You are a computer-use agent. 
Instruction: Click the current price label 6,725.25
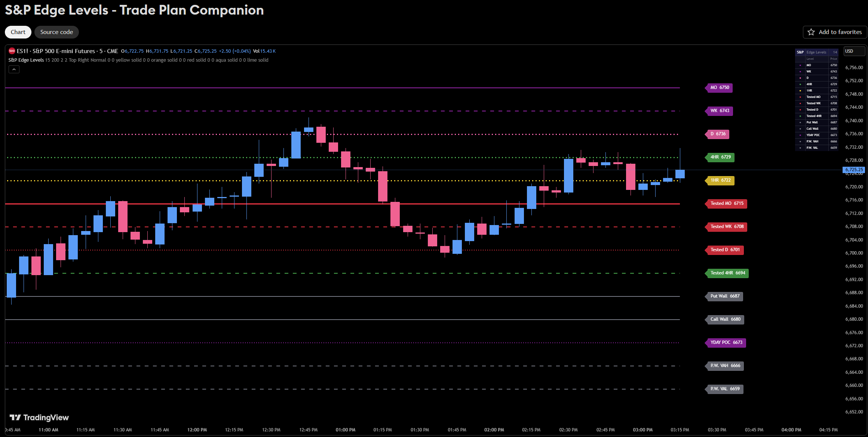(x=854, y=170)
